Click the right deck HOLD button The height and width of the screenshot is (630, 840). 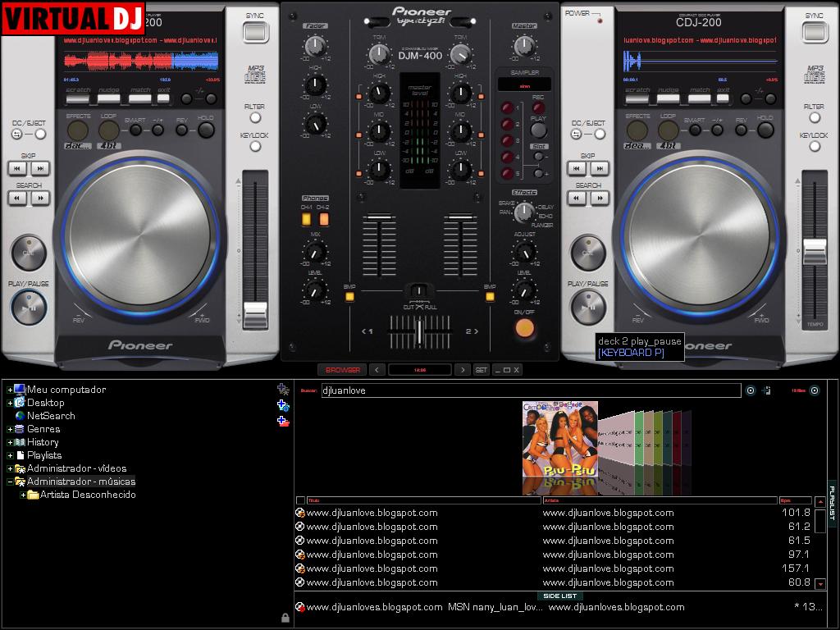[765, 130]
